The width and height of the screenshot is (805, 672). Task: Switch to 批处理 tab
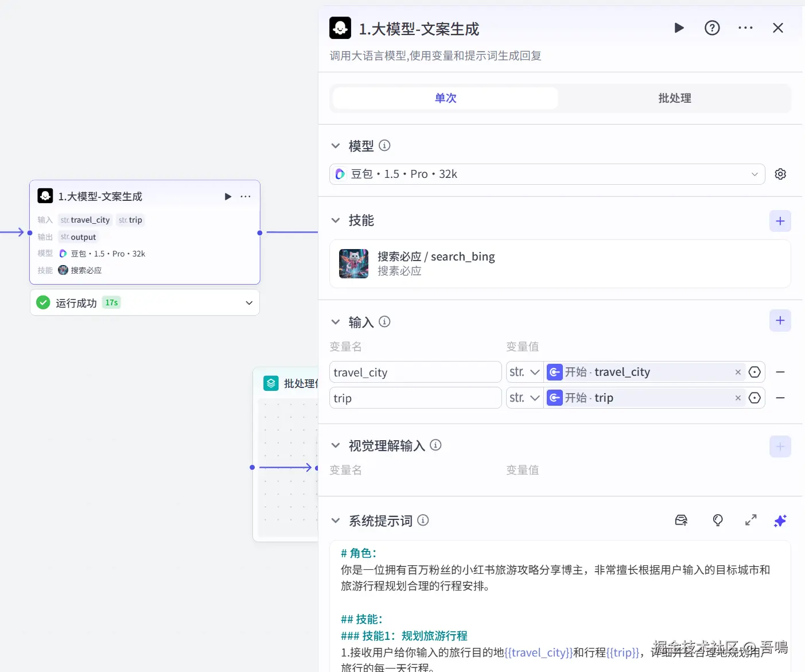tap(675, 98)
